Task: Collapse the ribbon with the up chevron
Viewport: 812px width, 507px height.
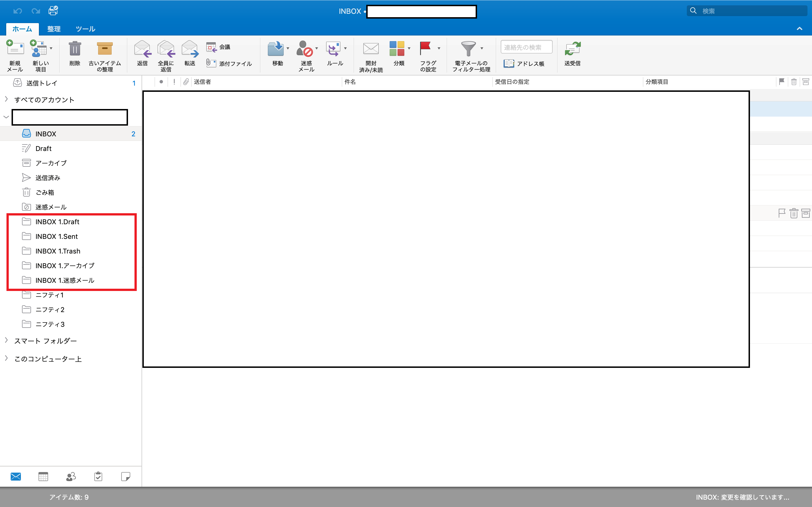Action: [x=800, y=29]
